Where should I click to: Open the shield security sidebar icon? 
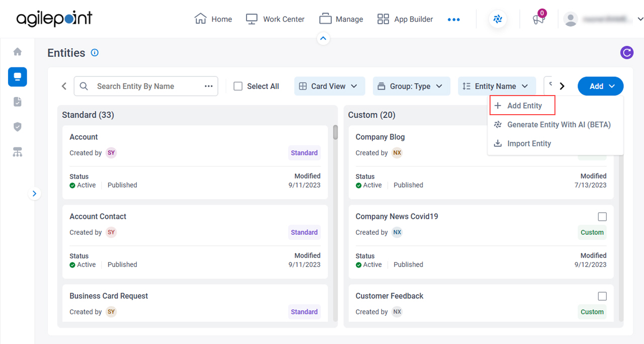pos(18,127)
